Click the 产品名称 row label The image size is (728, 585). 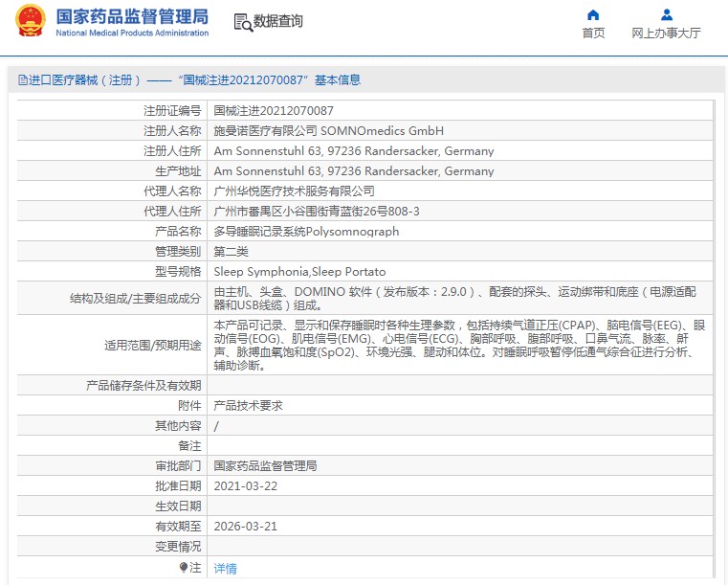coord(178,232)
